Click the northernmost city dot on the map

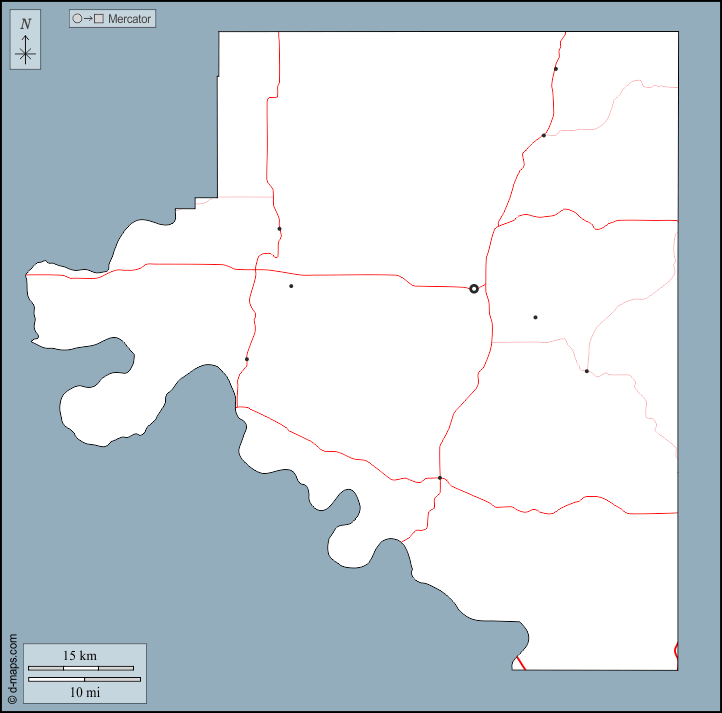[x=555, y=69]
